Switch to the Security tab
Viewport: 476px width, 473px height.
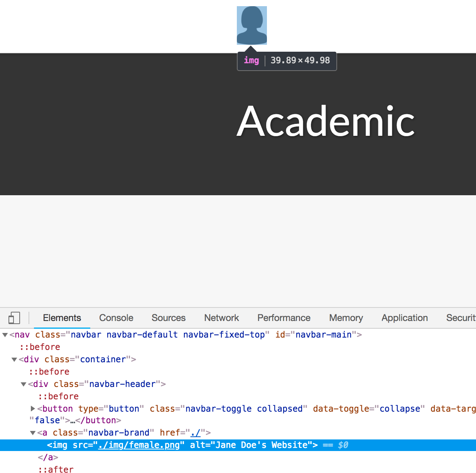click(x=462, y=318)
